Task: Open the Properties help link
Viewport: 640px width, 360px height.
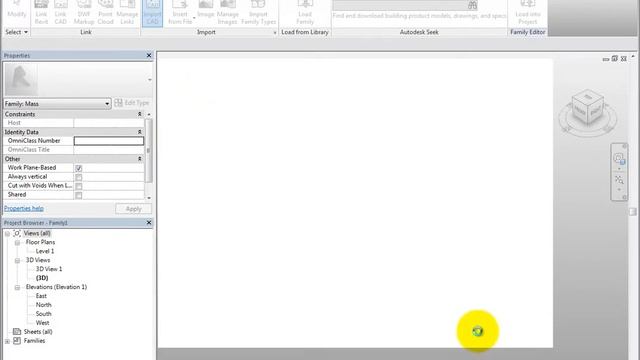Action: [24, 208]
